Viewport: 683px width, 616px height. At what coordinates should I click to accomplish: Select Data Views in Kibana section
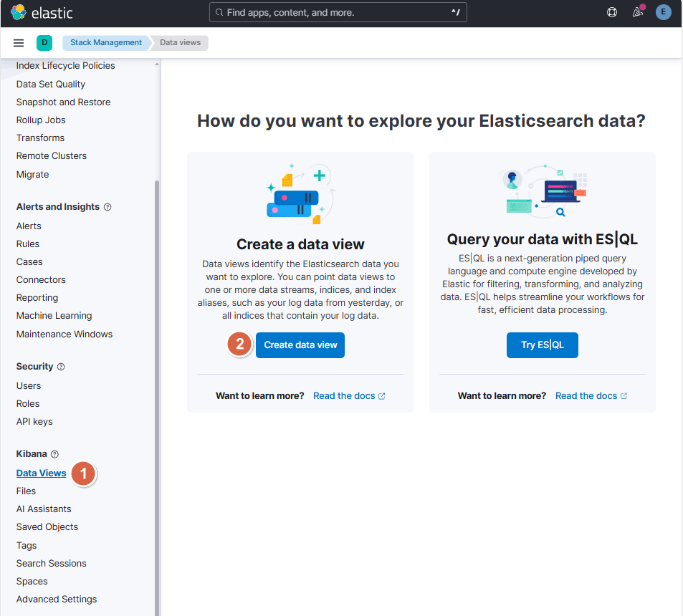point(42,473)
